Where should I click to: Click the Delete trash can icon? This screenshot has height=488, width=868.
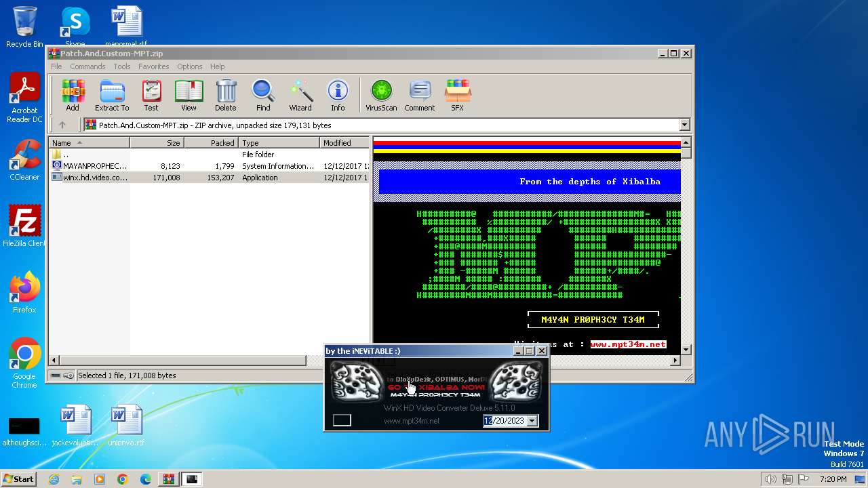pos(226,95)
